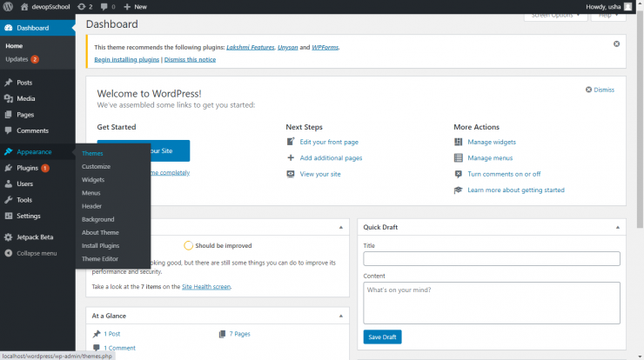Open the user avatar next to Howdy, usha

[x=627, y=7]
